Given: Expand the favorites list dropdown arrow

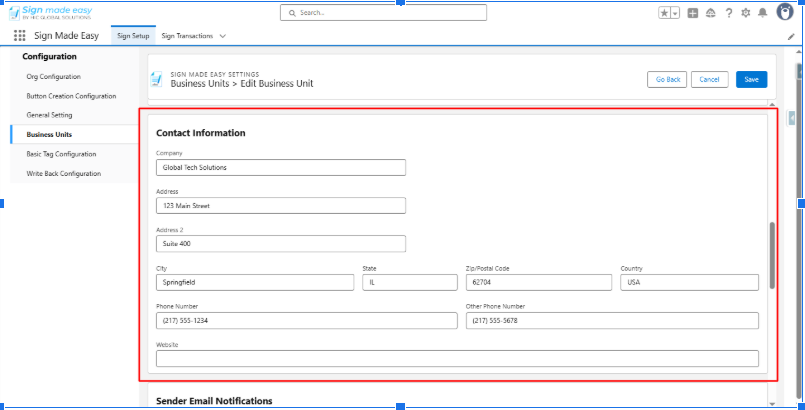Looking at the screenshot, I should [675, 13].
